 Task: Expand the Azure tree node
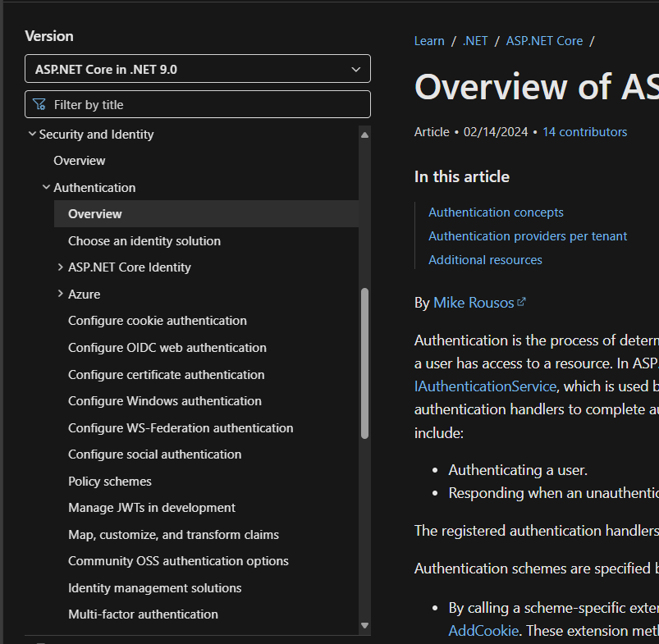point(61,294)
